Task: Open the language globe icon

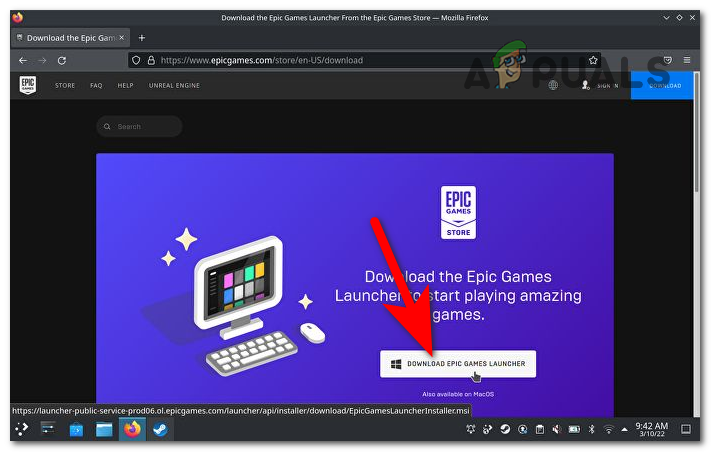Action: click(553, 85)
